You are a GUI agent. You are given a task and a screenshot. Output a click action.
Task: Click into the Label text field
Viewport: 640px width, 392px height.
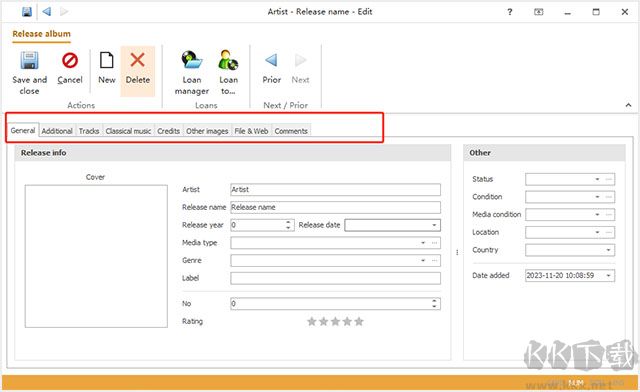click(x=335, y=278)
